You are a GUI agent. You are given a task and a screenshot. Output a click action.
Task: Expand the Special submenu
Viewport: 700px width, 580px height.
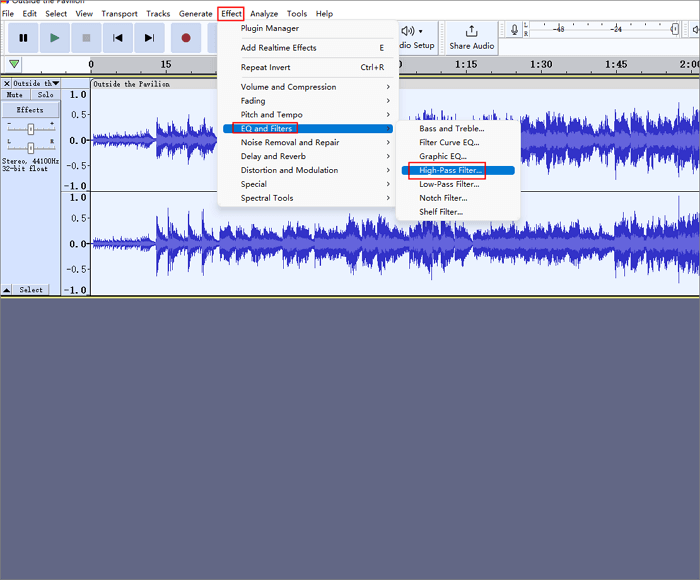[308, 184]
